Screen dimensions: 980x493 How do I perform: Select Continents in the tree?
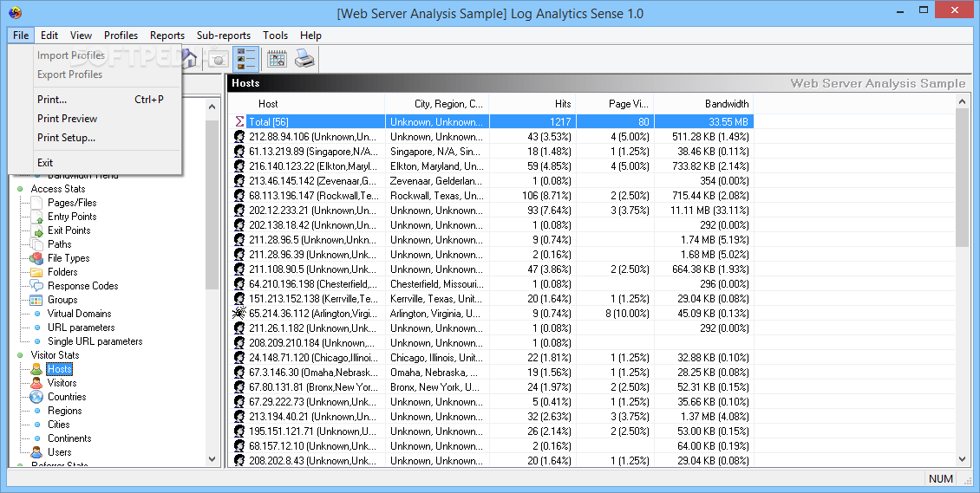click(x=69, y=438)
